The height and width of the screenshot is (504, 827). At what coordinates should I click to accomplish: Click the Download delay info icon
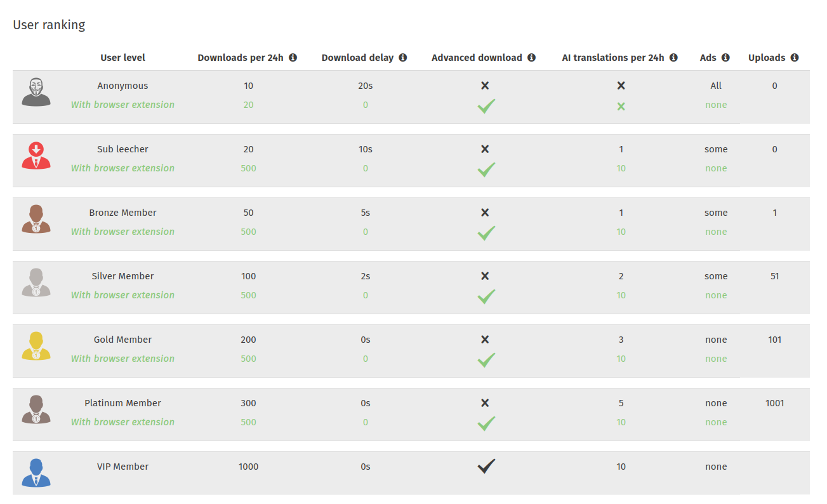401,57
